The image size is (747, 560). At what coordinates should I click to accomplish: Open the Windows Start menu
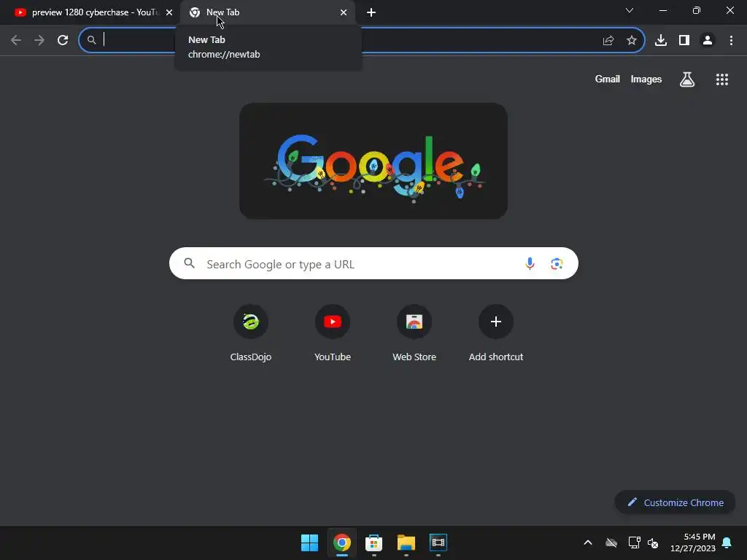(x=309, y=542)
